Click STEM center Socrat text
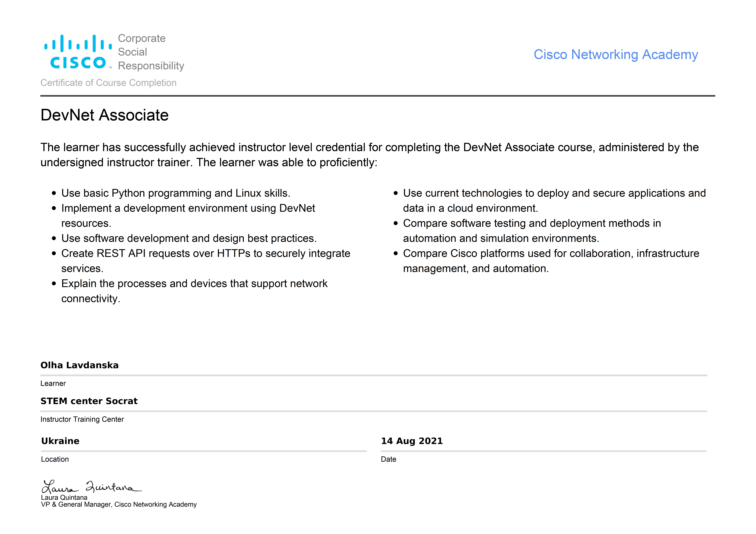 pos(89,401)
